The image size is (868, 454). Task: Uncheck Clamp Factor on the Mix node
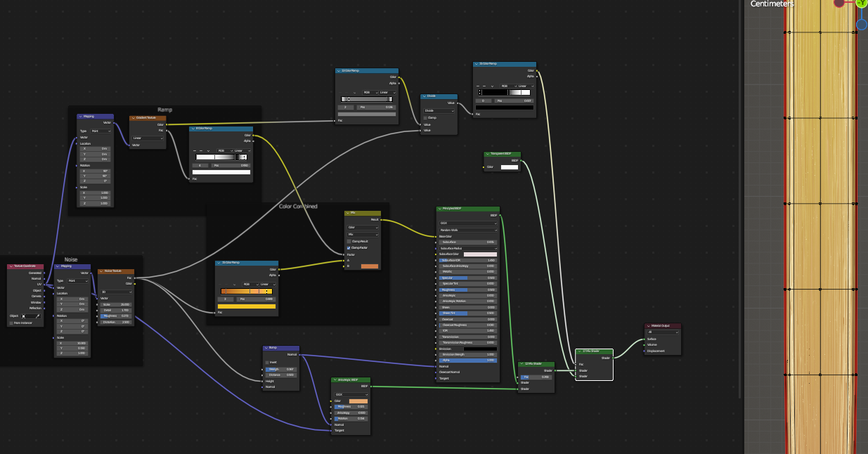tap(349, 247)
